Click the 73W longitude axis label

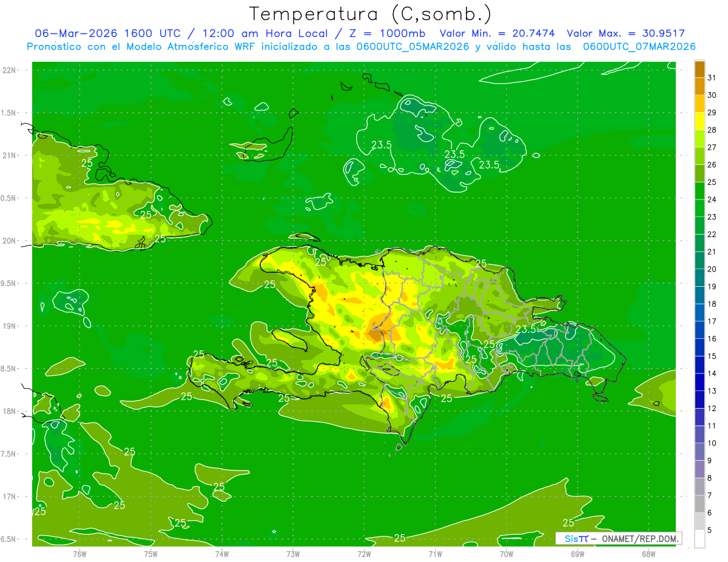tap(293, 554)
